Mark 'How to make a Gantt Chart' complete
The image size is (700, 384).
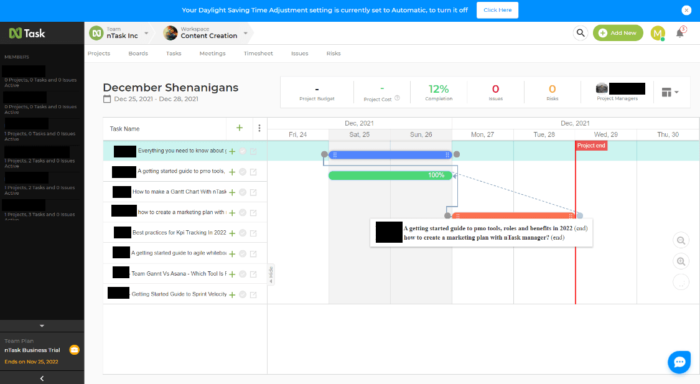pyautogui.click(x=242, y=192)
